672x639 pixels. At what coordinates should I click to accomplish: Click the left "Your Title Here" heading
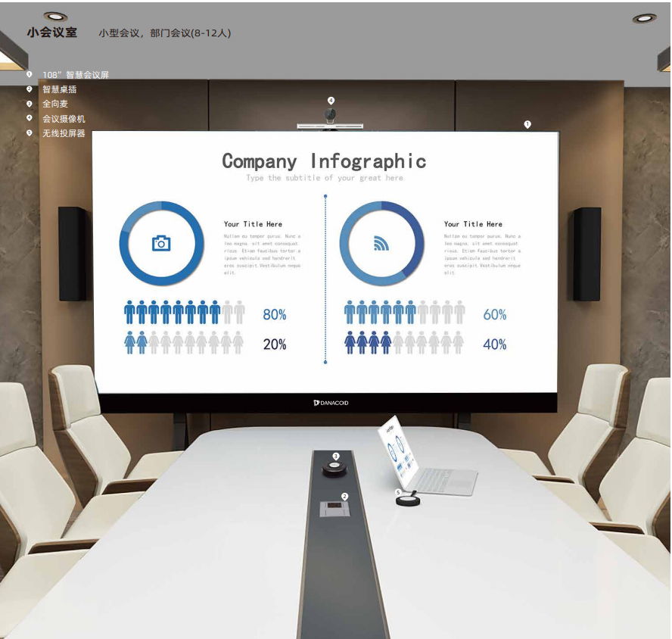253,224
